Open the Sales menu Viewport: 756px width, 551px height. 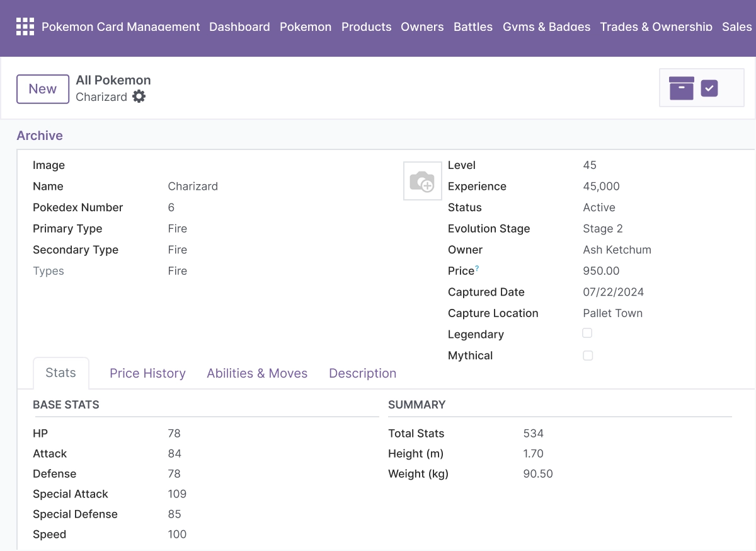click(737, 26)
